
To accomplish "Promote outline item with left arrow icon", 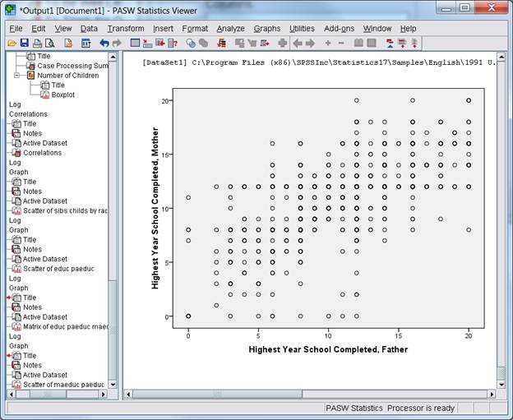I will [x=298, y=43].
